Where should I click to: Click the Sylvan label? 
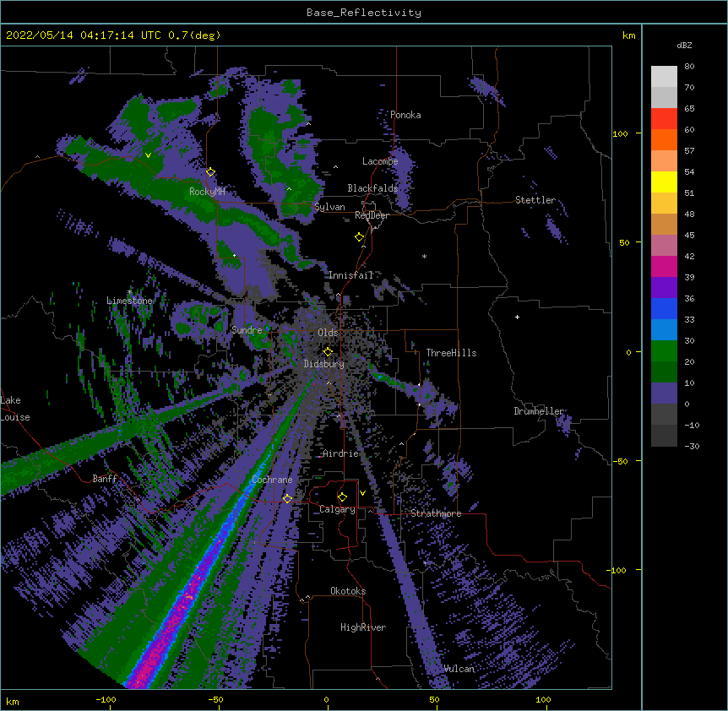[x=329, y=207]
